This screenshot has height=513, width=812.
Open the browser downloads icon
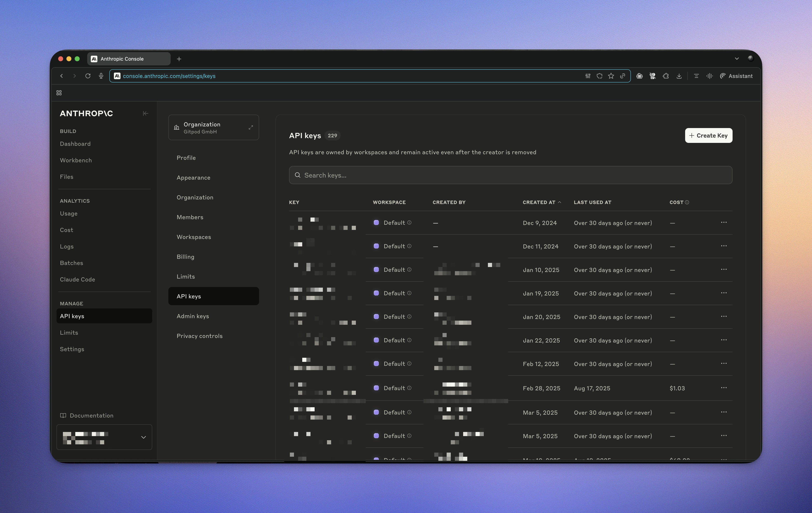679,76
